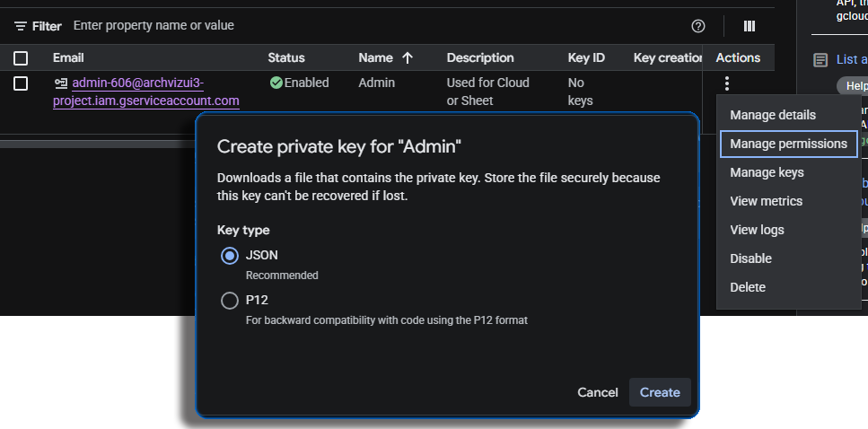Click the Filter icon
The width and height of the screenshot is (868, 429).
pyautogui.click(x=21, y=26)
